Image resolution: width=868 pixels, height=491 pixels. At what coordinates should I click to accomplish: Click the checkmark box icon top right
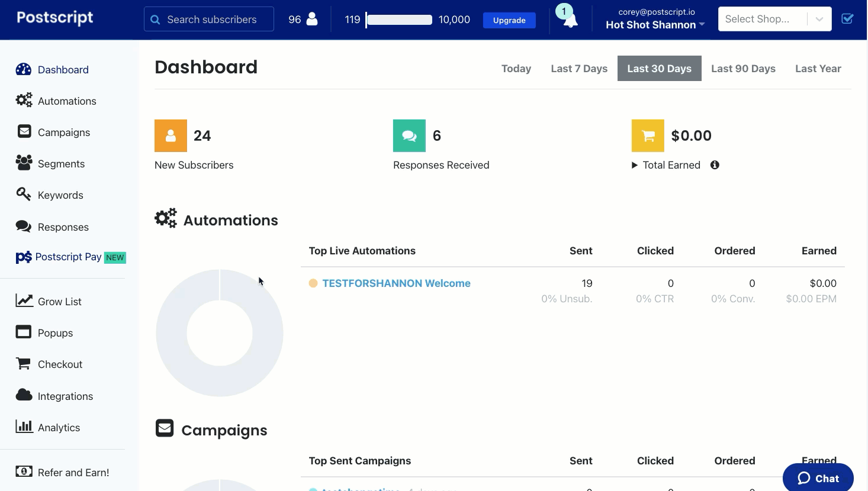click(847, 18)
